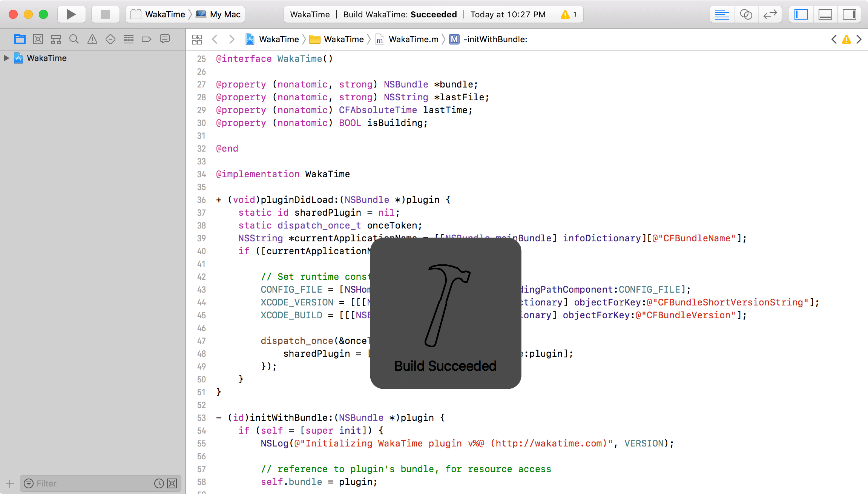Open the Test navigator diamond icon
868x494 pixels.
point(110,39)
